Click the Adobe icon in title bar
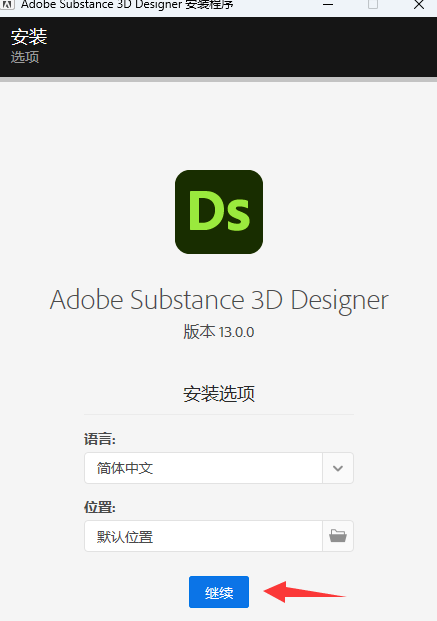The image size is (437, 621). [7, 5]
